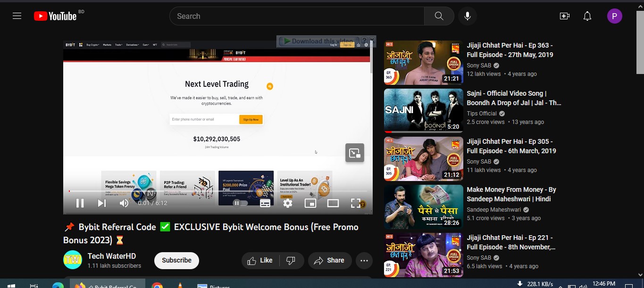Close the Download this video overlay
644x288 pixels.
372,40
